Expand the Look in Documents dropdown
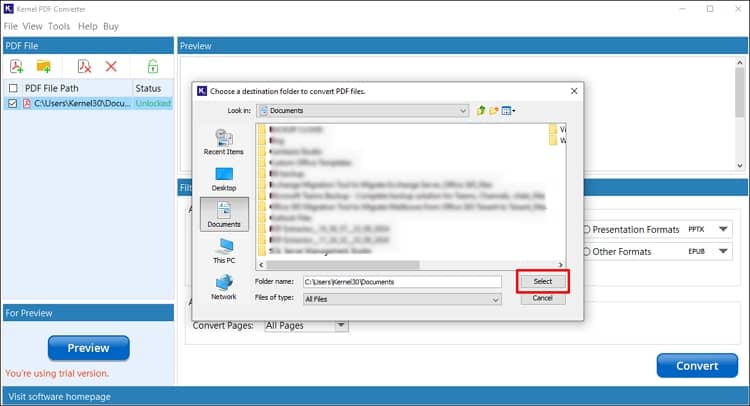The width and height of the screenshot is (750, 406). click(363, 110)
